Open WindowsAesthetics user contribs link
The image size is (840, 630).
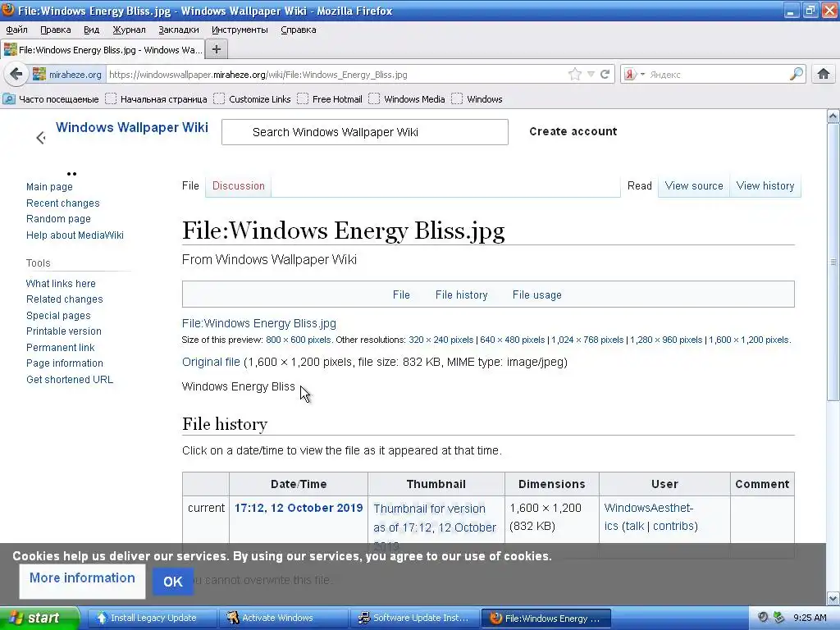pos(675,526)
